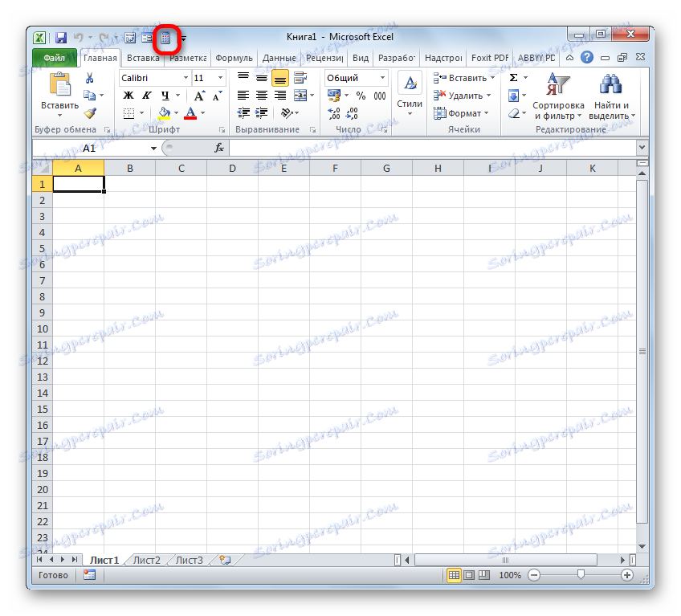681x616 pixels.
Task: Toggle Align Text Left
Action: pos(243,95)
